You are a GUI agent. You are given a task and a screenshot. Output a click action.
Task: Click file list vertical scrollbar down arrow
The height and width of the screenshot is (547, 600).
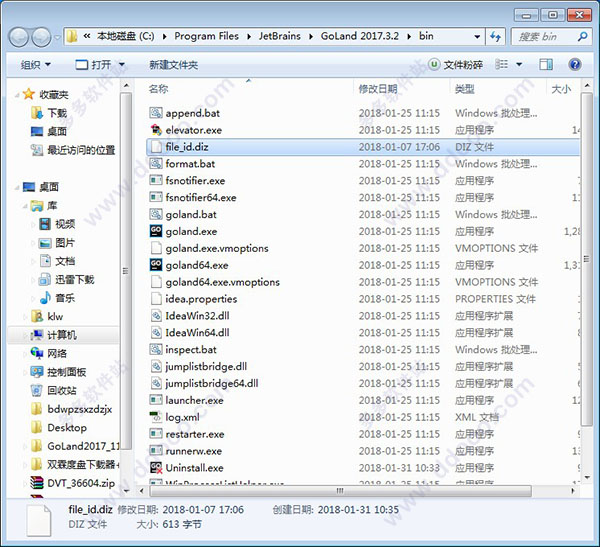click(x=587, y=478)
